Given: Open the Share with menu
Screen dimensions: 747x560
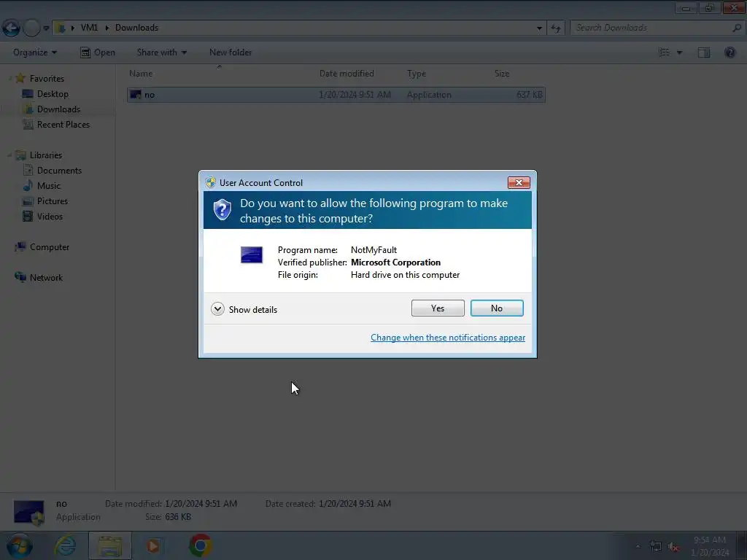Looking at the screenshot, I should click(161, 52).
